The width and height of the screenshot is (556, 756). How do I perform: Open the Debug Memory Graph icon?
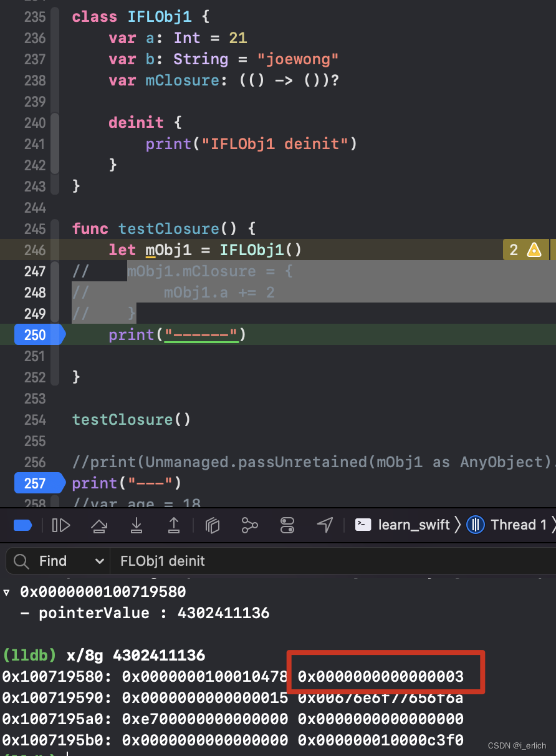250,525
